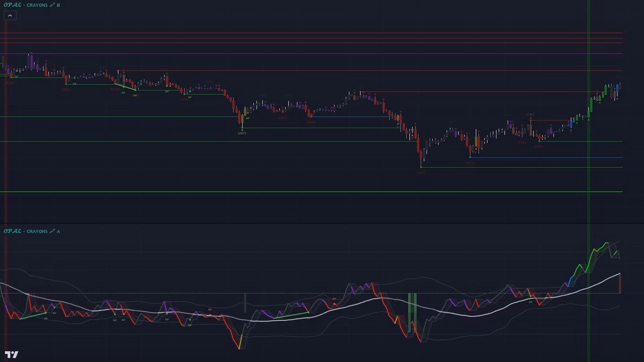Click the TradingView logo in bottom corner
This screenshot has height=362, width=644.
12,354
